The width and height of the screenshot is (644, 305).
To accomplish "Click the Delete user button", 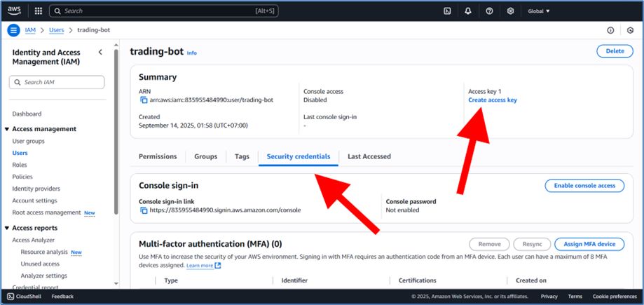I will click(614, 51).
